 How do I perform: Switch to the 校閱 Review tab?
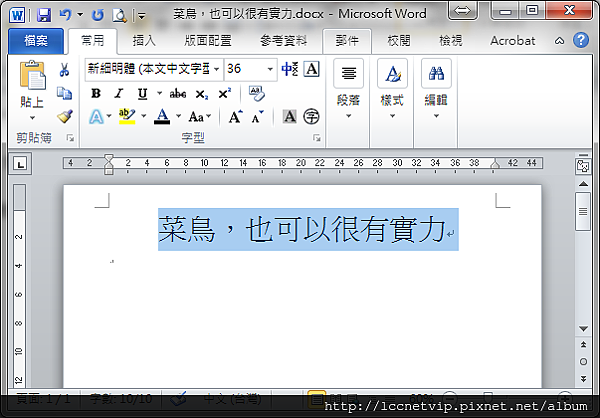[x=399, y=41]
